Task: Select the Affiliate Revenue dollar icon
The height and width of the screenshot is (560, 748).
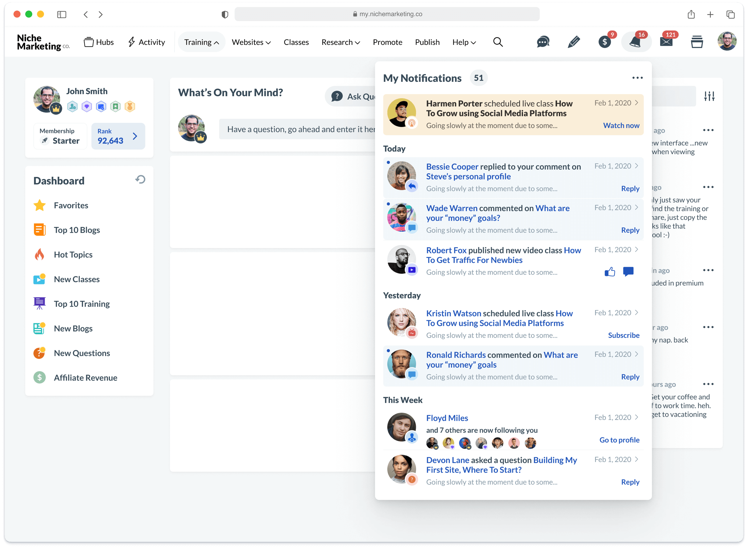Action: tap(40, 377)
